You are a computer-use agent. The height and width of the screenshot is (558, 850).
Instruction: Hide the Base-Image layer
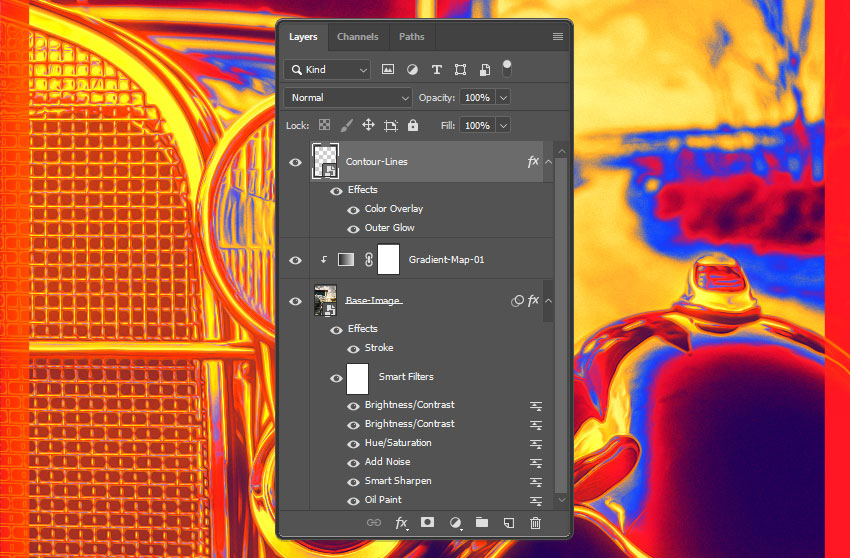pyautogui.click(x=295, y=301)
